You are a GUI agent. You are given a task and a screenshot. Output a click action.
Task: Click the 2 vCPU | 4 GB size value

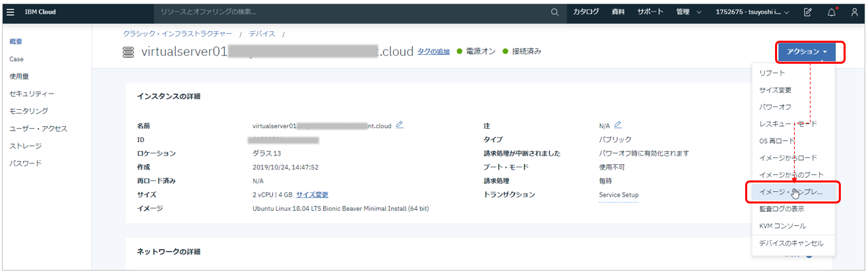[271, 195]
